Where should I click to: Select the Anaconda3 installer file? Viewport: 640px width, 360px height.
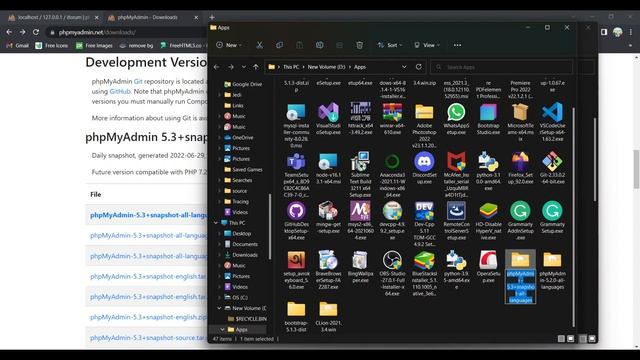(392, 175)
